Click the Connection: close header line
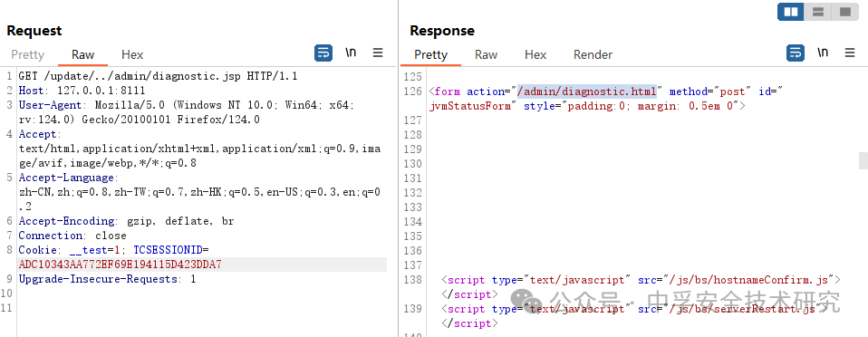Image resolution: width=868 pixels, height=337 pixels. pos(72,236)
